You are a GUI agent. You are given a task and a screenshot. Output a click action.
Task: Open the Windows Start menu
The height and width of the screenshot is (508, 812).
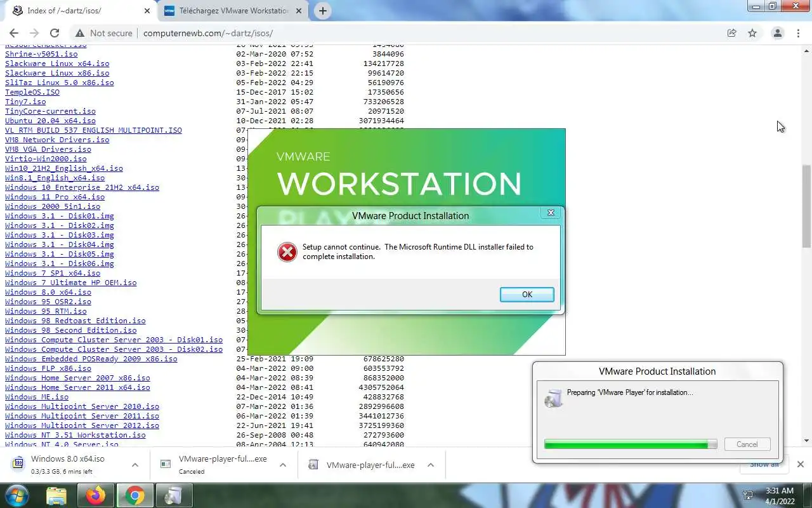[16, 495]
